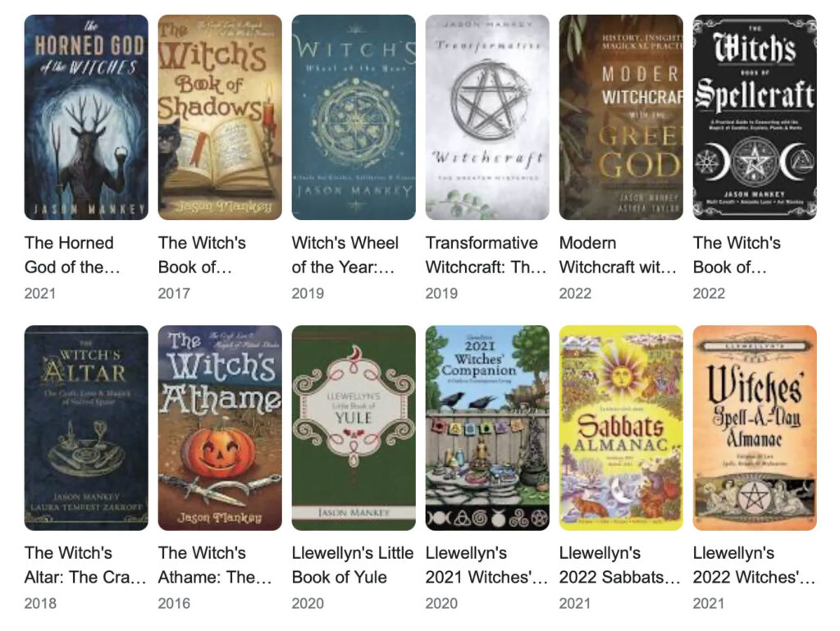This screenshot has height=631, width=840.
Task: Click 'The Witch's Altar: The Cra…' title
Action: point(85,565)
